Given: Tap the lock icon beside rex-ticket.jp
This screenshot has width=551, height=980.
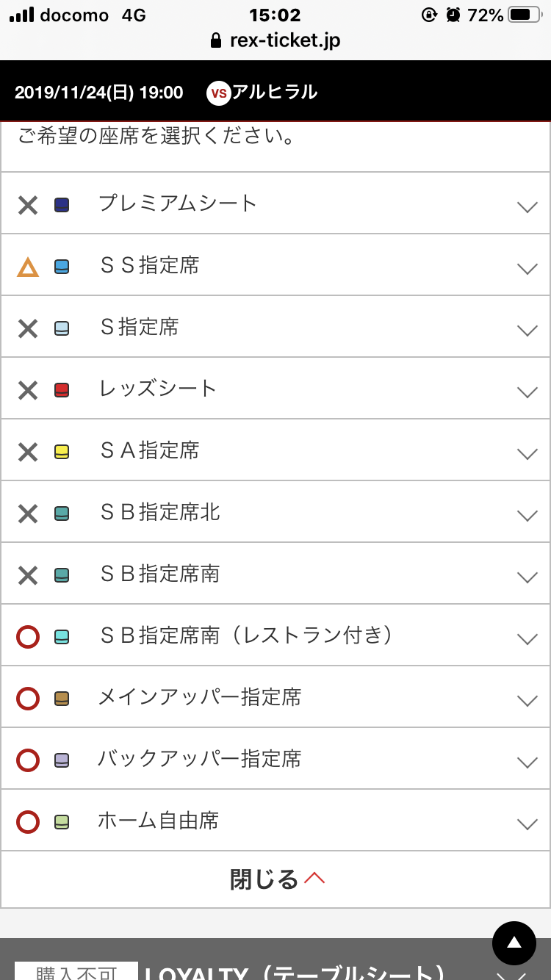Looking at the screenshot, I should [x=216, y=40].
